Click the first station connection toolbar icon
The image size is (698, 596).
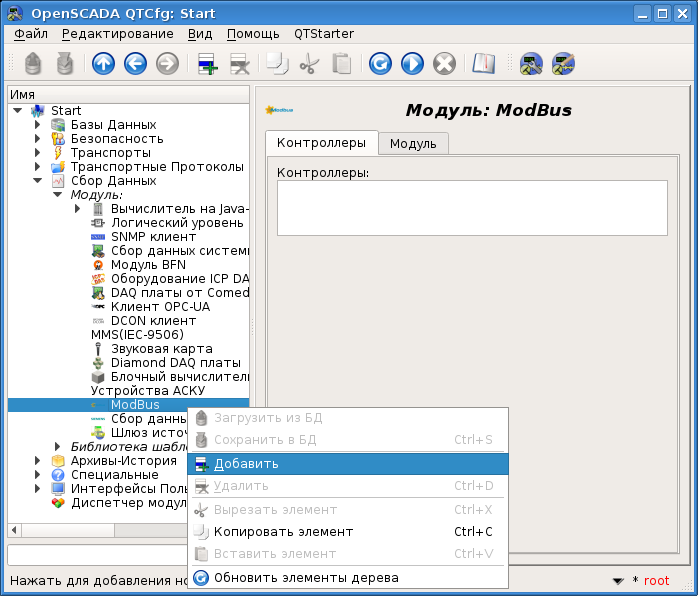click(531, 64)
